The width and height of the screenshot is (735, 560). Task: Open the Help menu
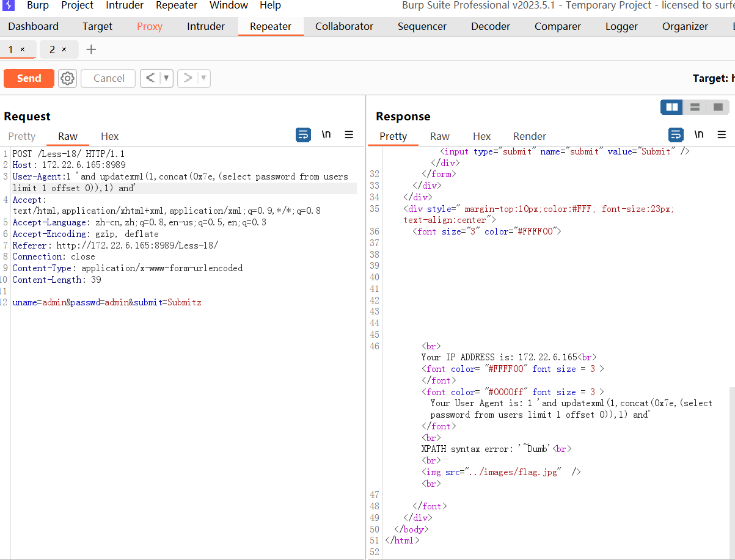(270, 5)
